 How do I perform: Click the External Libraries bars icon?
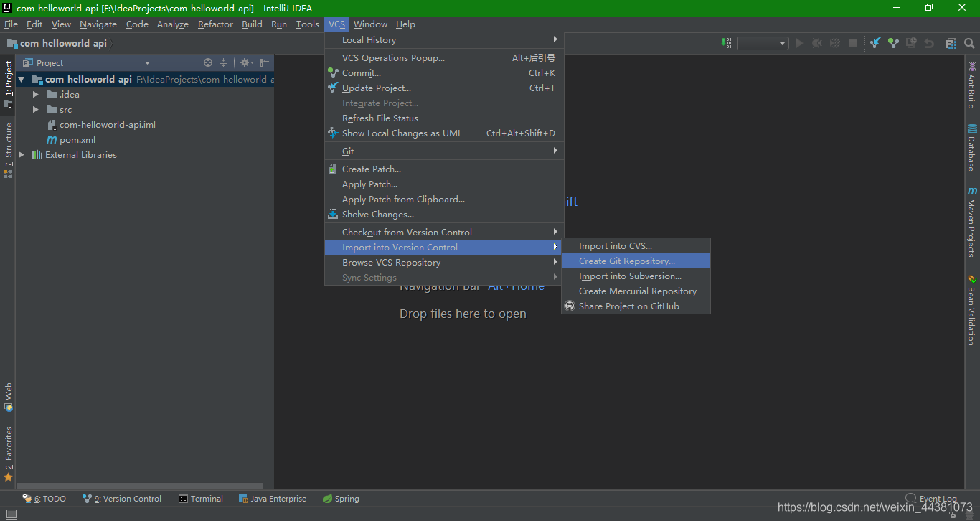tap(37, 155)
